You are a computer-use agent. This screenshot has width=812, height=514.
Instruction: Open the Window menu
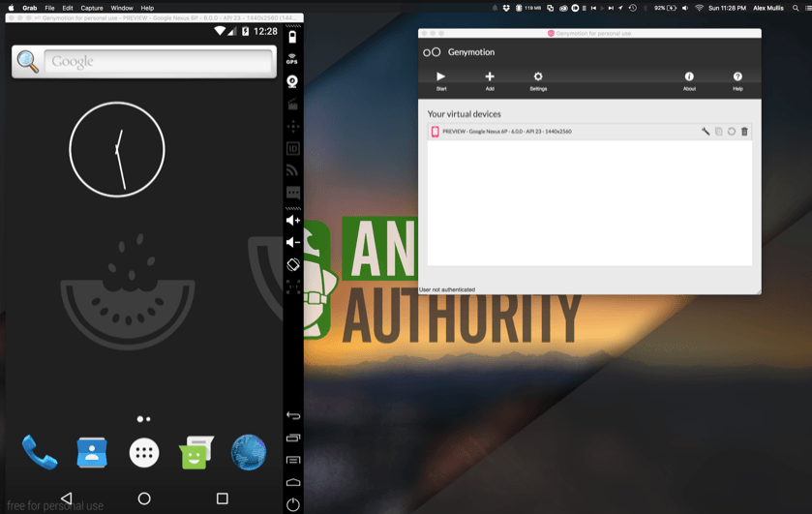(122, 8)
